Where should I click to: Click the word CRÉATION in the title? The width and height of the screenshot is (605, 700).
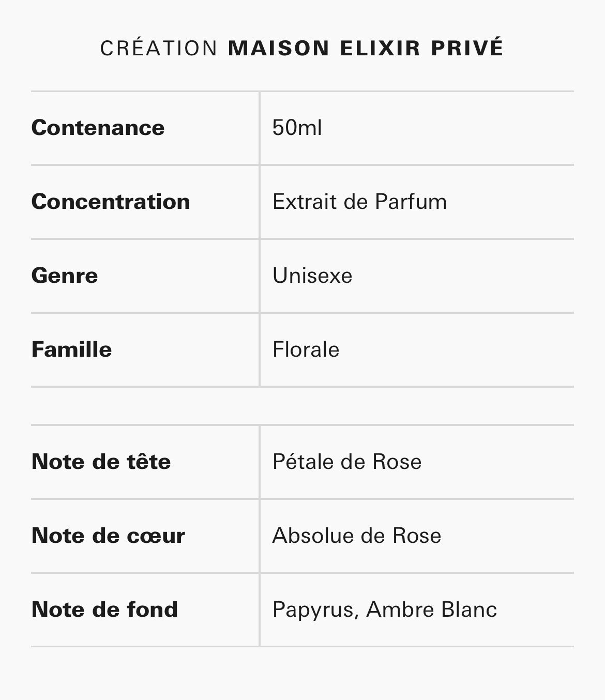[159, 48]
